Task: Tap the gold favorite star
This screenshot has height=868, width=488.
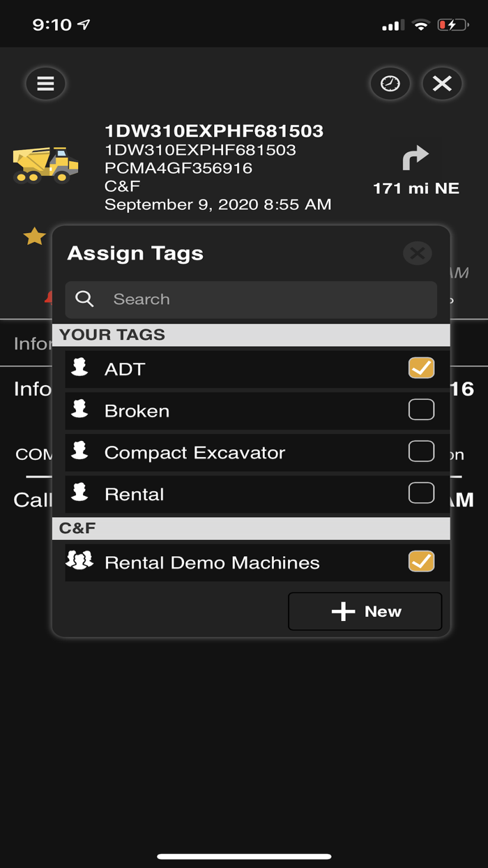Action: click(x=34, y=237)
